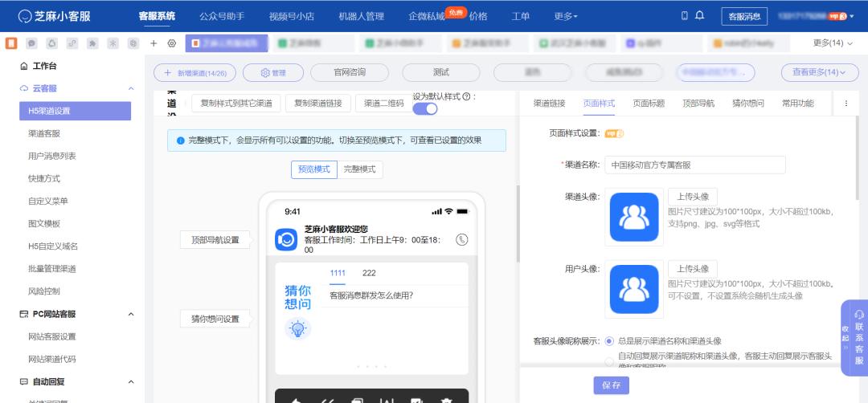Open the account dropdown arrow at top right

pos(851,17)
